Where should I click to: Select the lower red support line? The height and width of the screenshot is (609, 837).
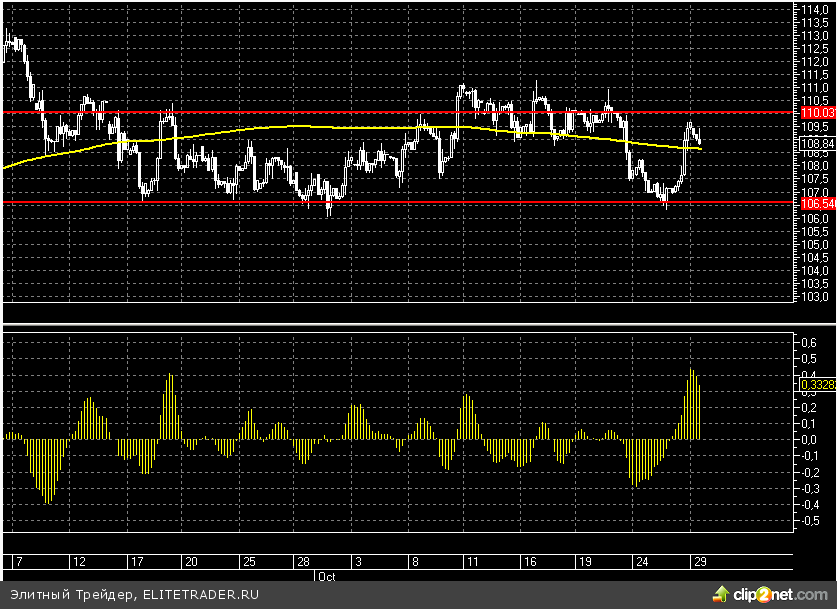400,202
